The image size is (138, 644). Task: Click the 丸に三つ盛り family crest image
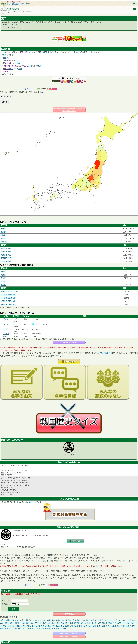(69, 447)
